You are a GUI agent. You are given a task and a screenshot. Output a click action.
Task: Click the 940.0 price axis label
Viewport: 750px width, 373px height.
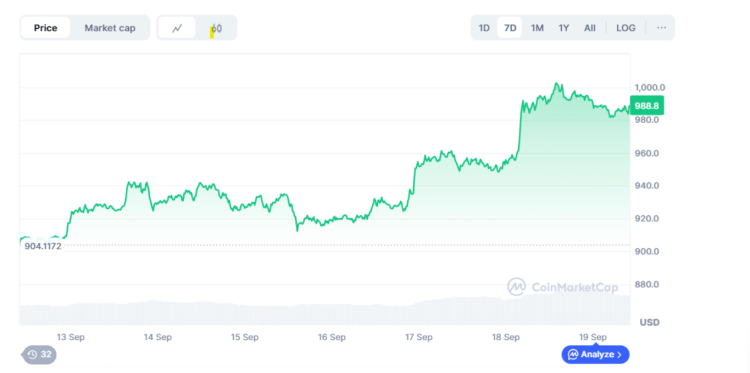[x=647, y=186]
